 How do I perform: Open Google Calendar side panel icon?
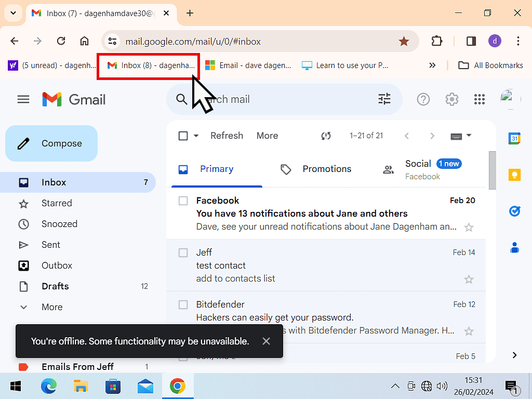coord(514,138)
